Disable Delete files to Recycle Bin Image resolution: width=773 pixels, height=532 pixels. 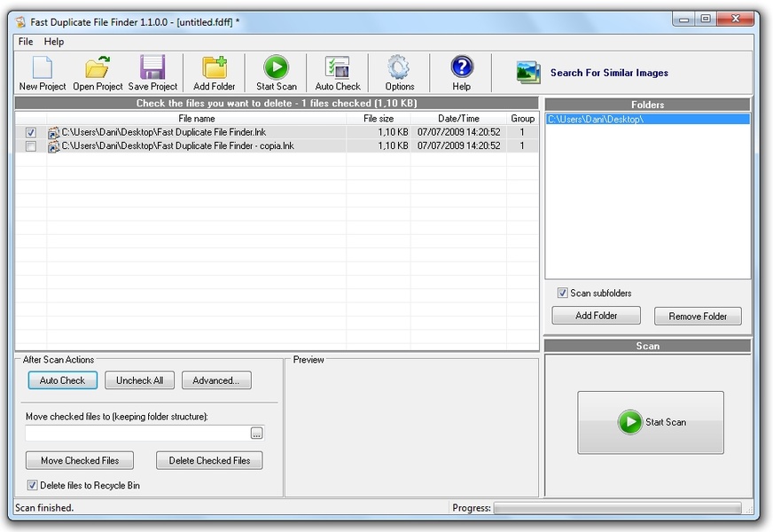[33, 485]
